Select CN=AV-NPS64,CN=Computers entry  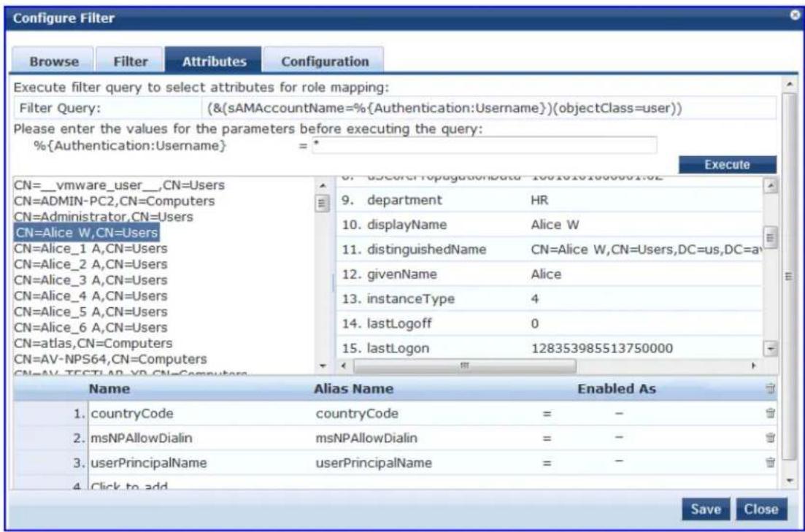110,359
